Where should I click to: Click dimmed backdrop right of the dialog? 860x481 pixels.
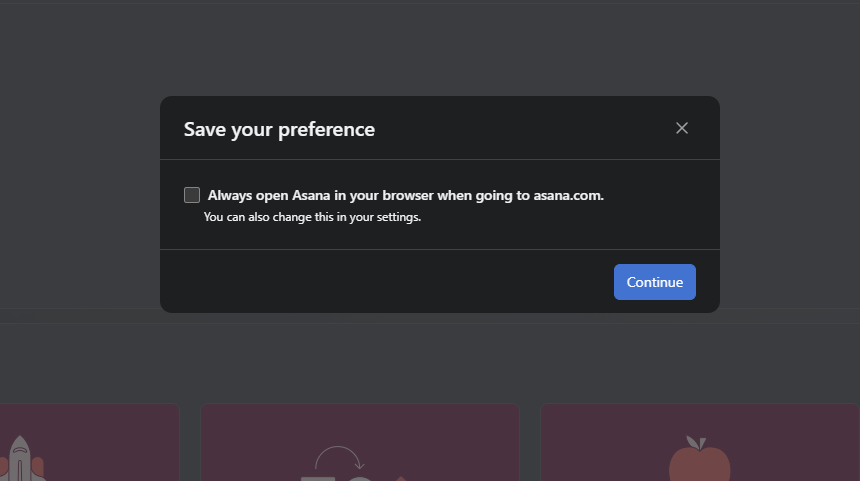click(x=790, y=200)
